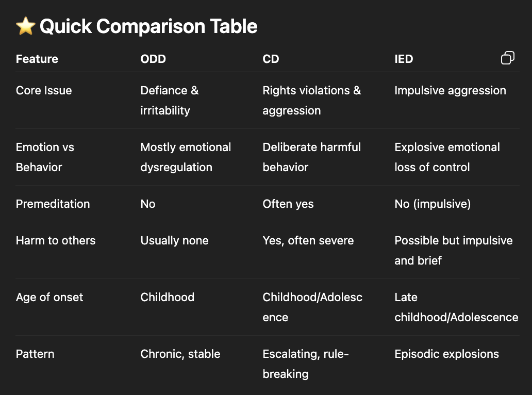Click the Pattern row label
Viewport: 532px width, 395px height.
[x=35, y=354]
